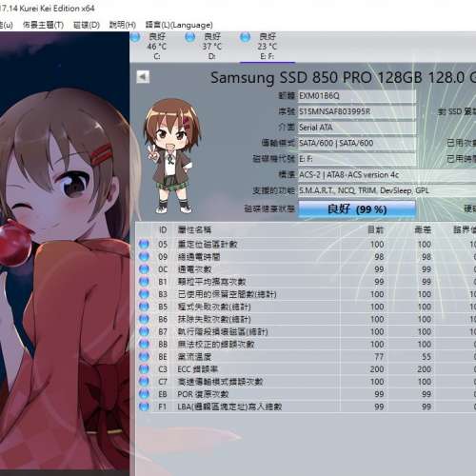Image resolution: width=476 pixels, height=476 pixels.
Task: Click the blue health orb of drive D:
Action: click(x=190, y=37)
